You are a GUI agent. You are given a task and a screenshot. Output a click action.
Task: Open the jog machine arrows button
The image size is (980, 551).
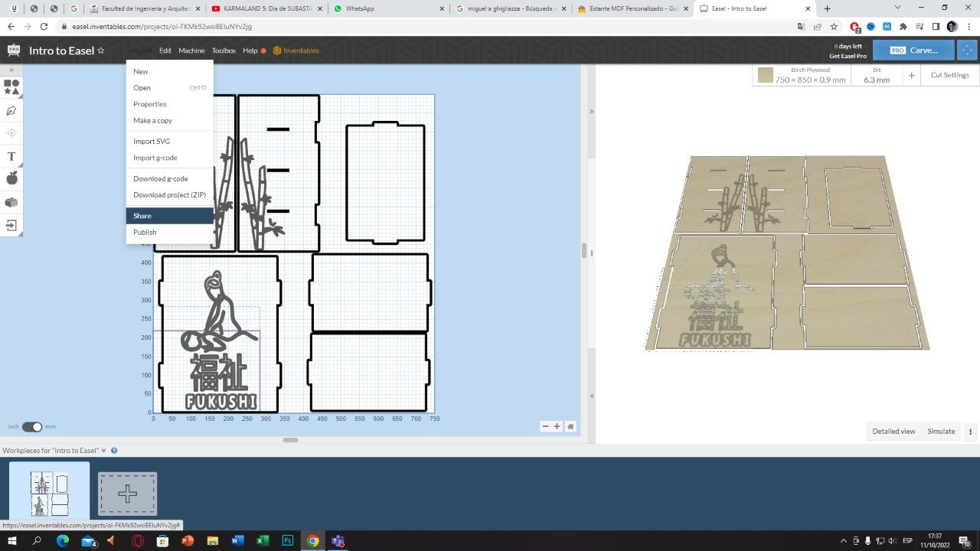(x=967, y=51)
